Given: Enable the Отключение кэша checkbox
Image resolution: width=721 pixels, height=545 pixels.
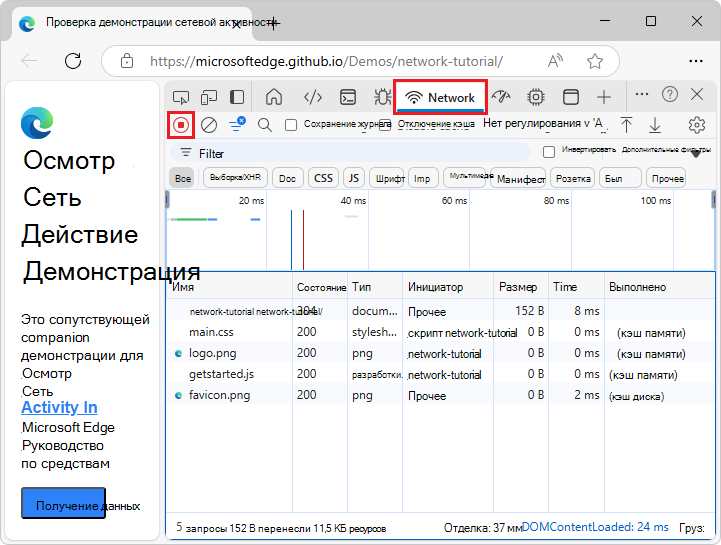Looking at the screenshot, I should (385, 125).
